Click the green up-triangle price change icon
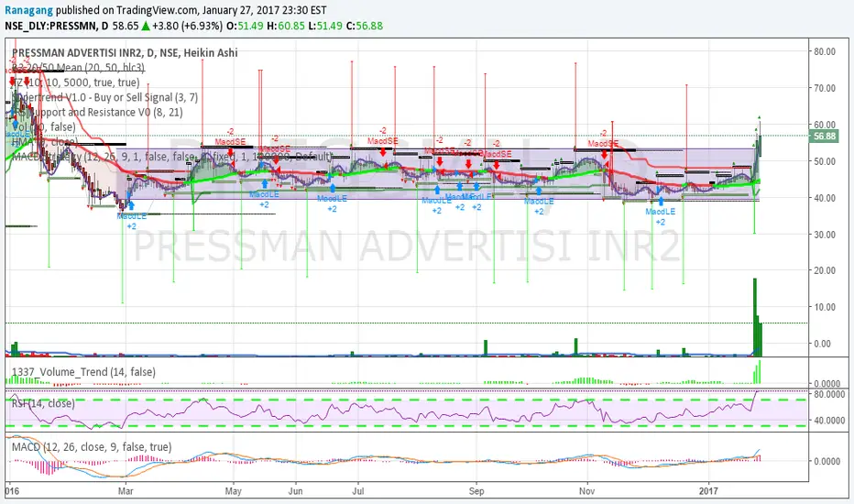Viewport: 854px width, 504px height. pyautogui.click(x=146, y=26)
